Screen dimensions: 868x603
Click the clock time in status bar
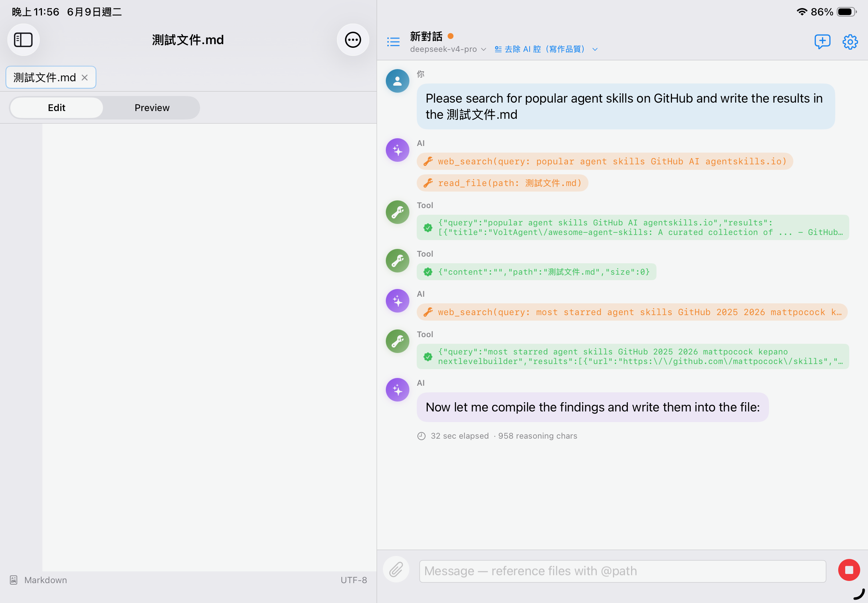pos(36,12)
